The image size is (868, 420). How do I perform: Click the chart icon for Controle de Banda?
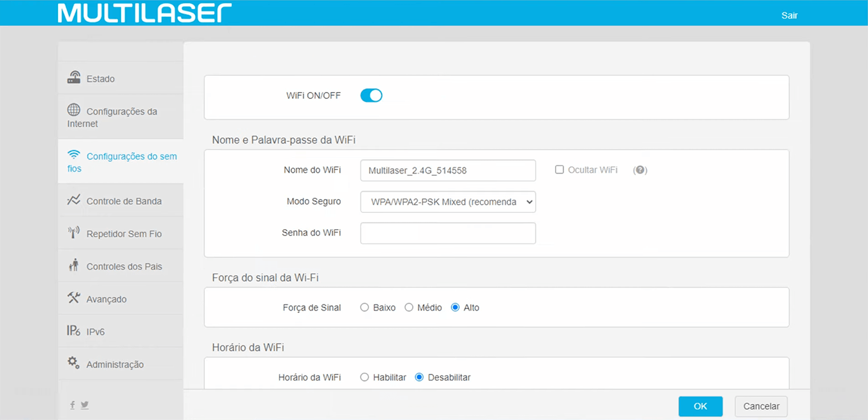(73, 200)
